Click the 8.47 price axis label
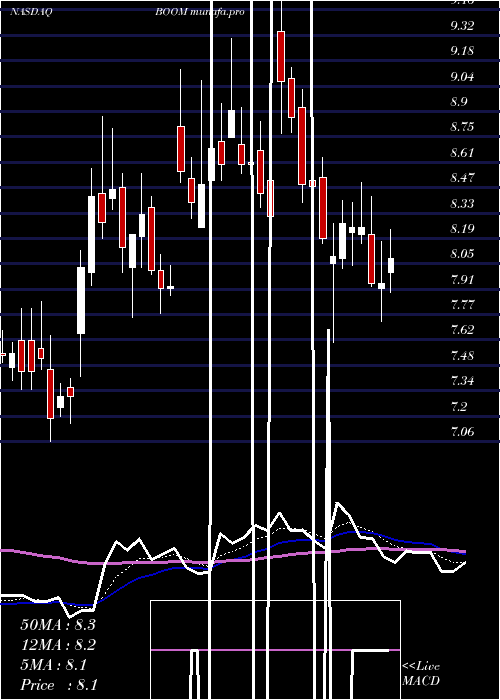This screenshot has height=700, width=500. (462, 178)
